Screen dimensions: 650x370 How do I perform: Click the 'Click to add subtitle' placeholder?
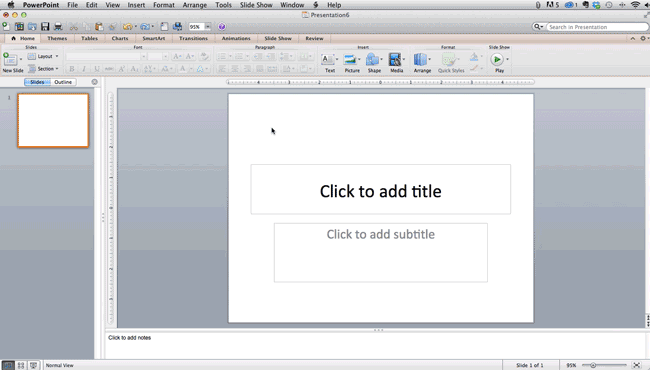381,253
